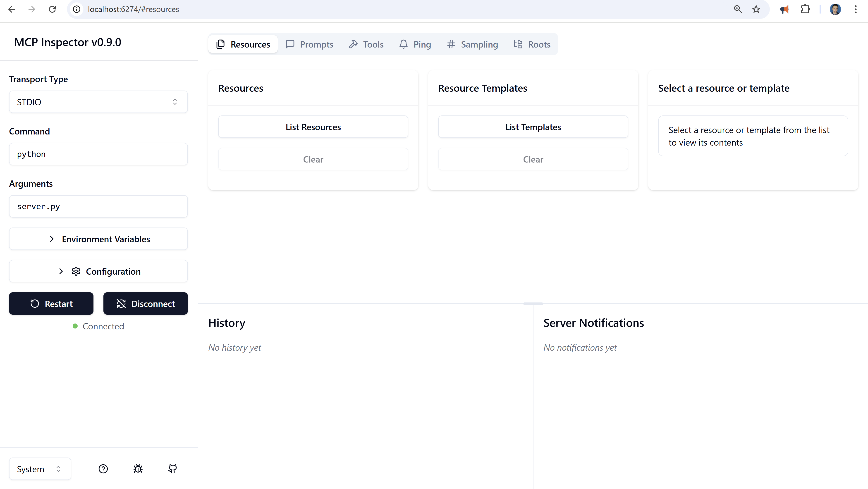Open the Chrome three-dot menu
868x489 pixels.
click(x=856, y=9)
